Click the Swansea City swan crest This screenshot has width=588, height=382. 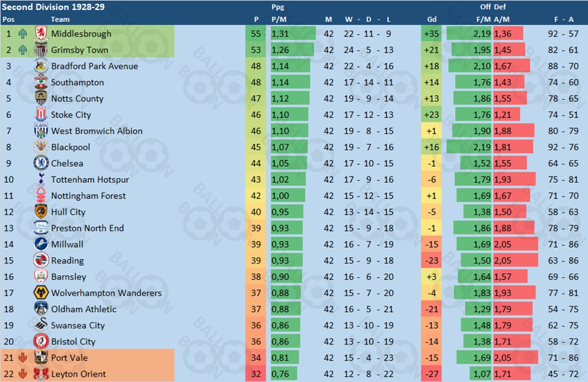[41, 325]
